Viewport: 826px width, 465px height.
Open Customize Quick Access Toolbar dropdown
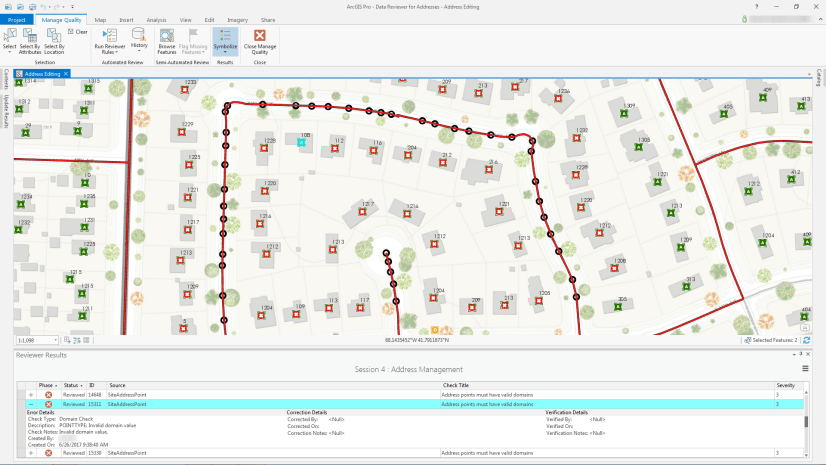(x=72, y=7)
